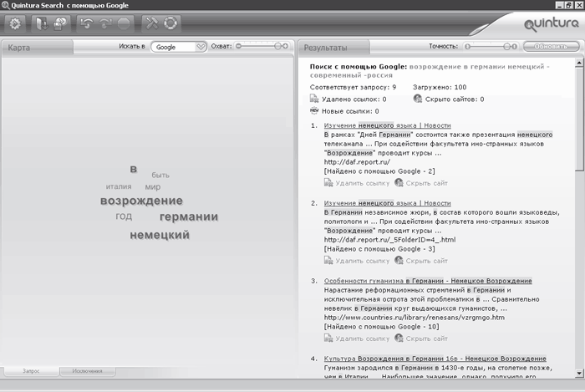Open link 'Особенности гуманизма в Германии'
This screenshot has height=392, width=585.
click(x=428, y=281)
